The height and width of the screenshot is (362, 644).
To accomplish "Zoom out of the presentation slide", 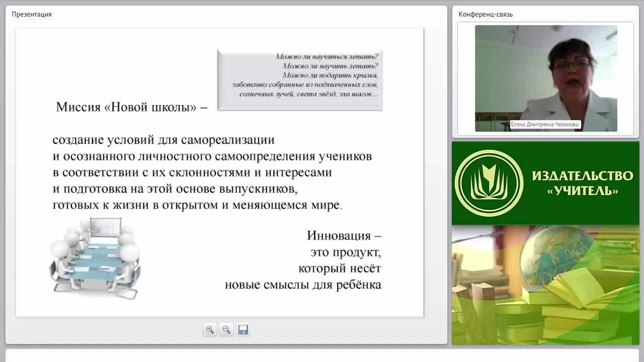I will coord(226,329).
